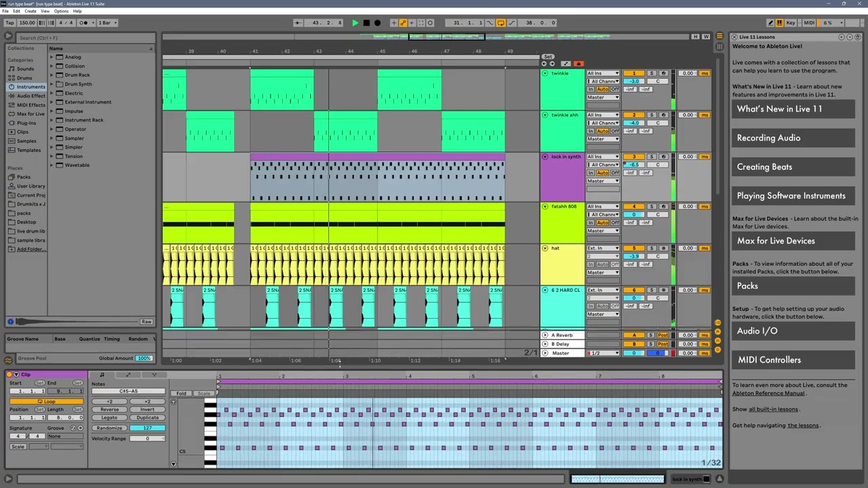Viewport: 868px width, 488px height.
Task: Open the Quantization menu showing 1 Bar
Action: coord(108,22)
